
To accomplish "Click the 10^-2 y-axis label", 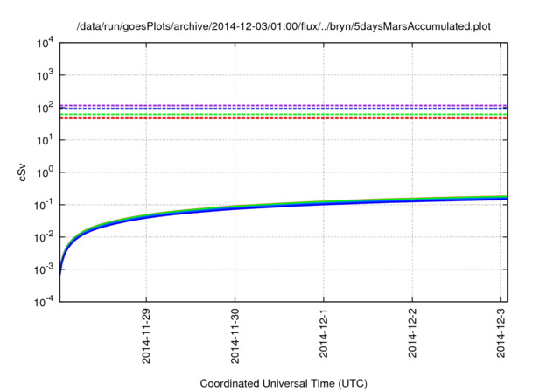I will tap(45, 237).
